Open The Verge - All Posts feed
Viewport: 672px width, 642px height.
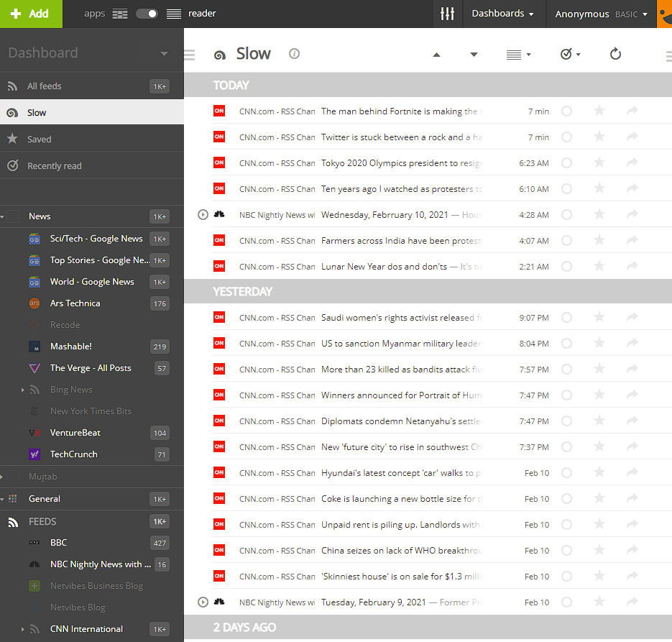click(x=92, y=368)
